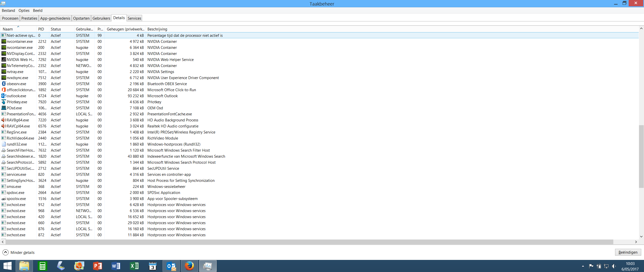Select the services.exe row
644x272 pixels.
pyautogui.click(x=319, y=174)
